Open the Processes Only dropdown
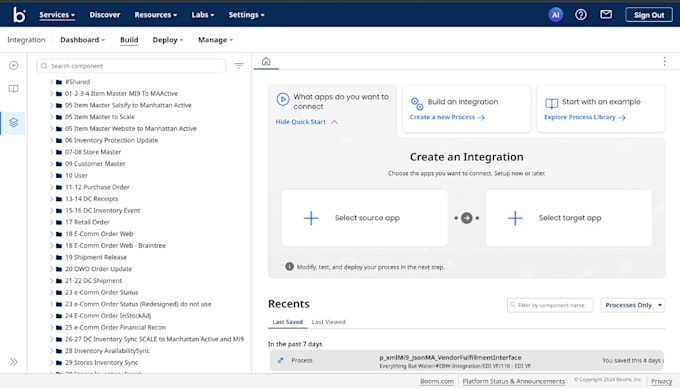The height and width of the screenshot is (388, 680). pos(633,305)
